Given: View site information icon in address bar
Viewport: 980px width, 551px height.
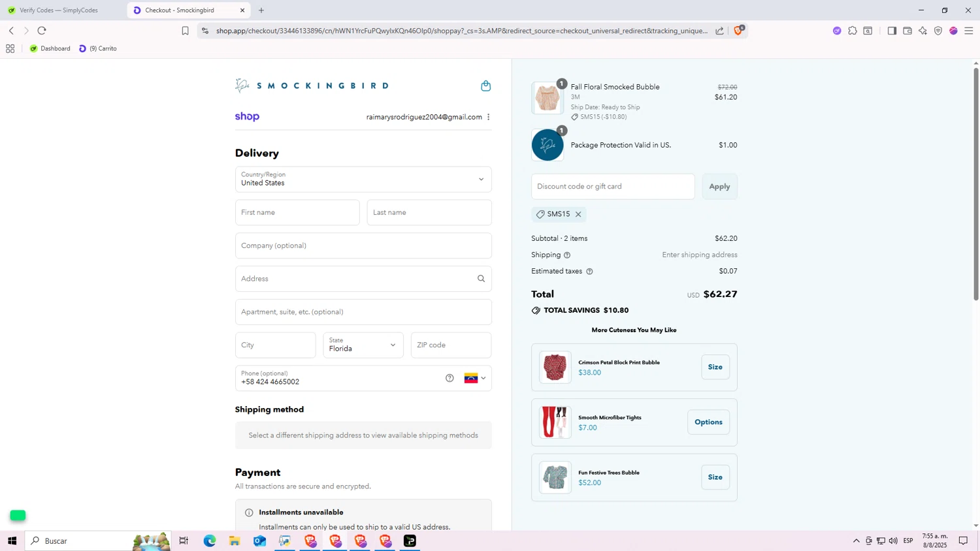Looking at the screenshot, I should [x=204, y=31].
